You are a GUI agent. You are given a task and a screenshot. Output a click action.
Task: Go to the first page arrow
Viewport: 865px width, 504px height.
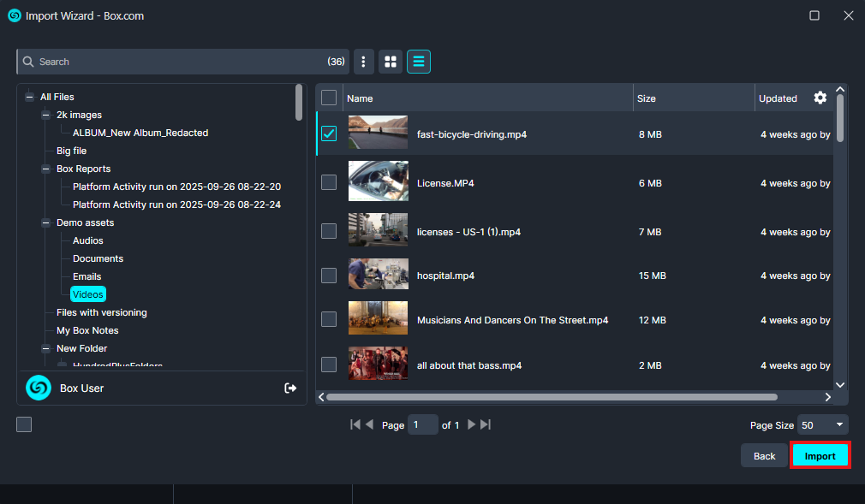coord(355,424)
